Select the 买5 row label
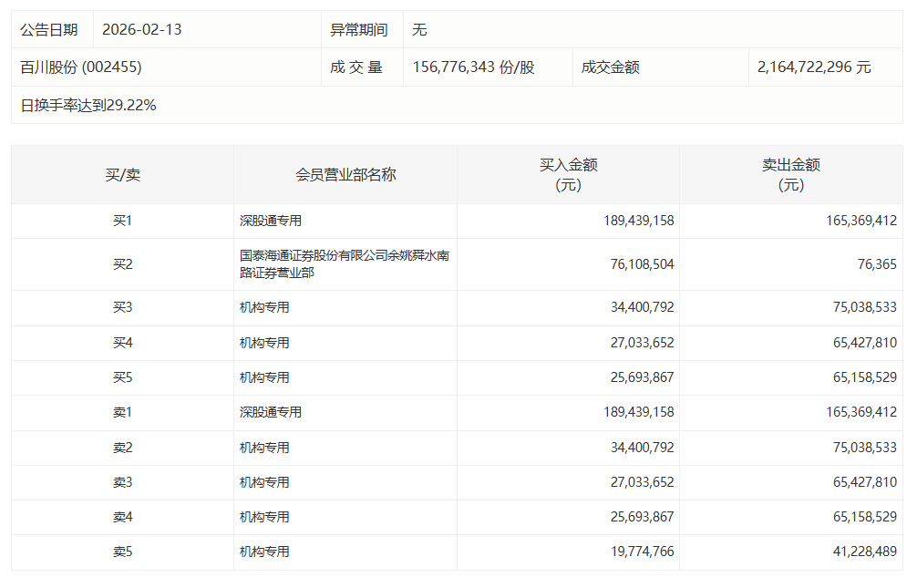Screen dimensions: 917x588 point(122,377)
